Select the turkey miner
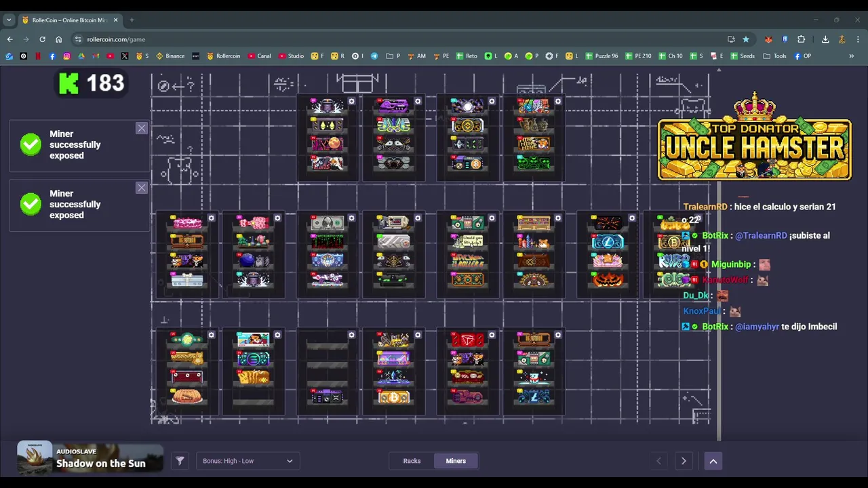The height and width of the screenshot is (488, 868). click(534, 279)
